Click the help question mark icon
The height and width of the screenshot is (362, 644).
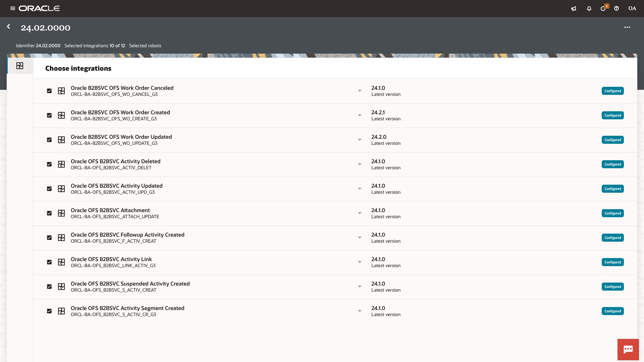point(616,9)
